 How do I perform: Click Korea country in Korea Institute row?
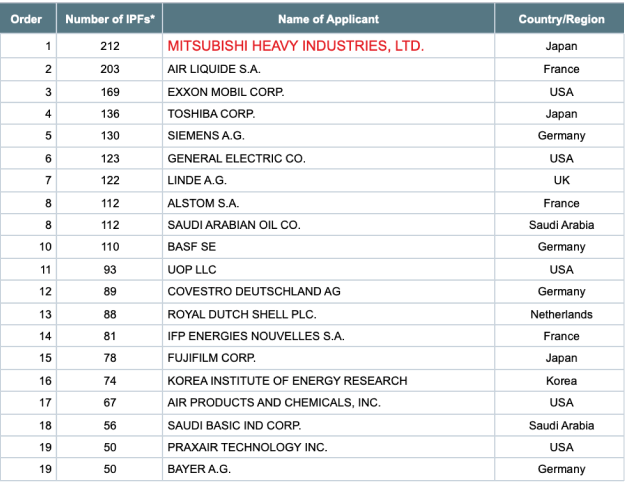561,381
